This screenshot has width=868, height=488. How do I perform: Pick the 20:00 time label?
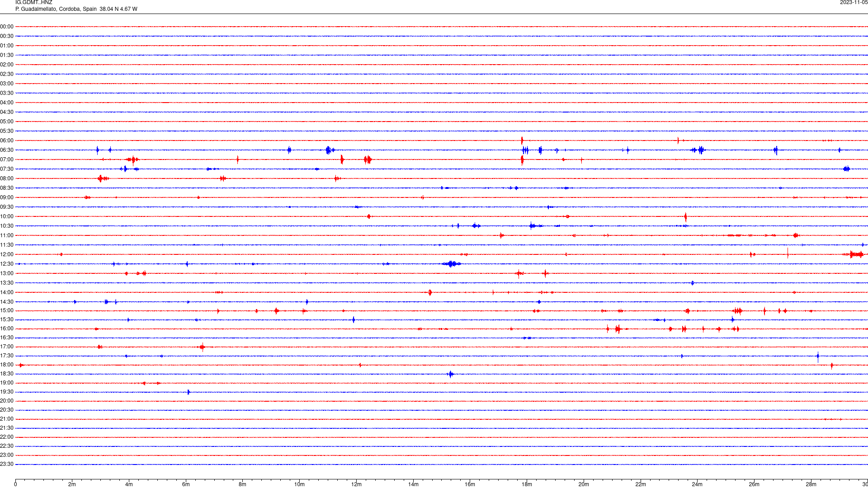click(7, 401)
